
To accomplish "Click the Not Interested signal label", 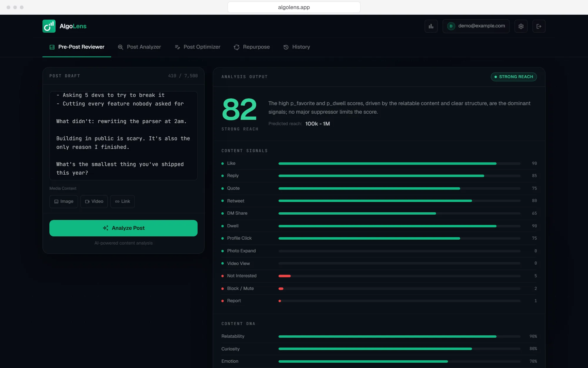I will click(242, 276).
